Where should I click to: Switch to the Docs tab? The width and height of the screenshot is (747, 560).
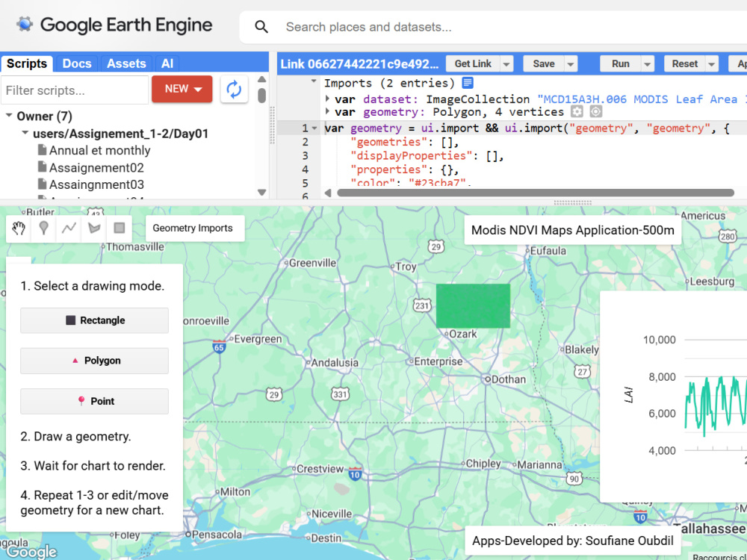(77, 63)
